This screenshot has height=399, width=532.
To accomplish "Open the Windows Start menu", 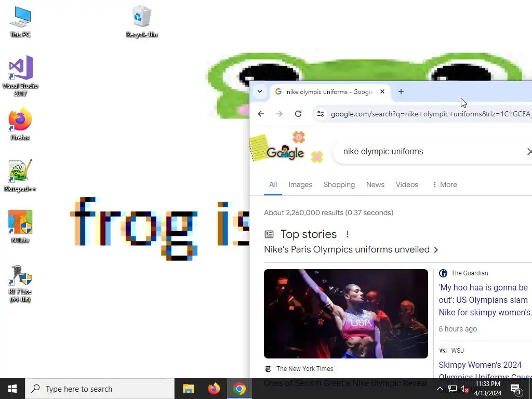I will (12, 389).
